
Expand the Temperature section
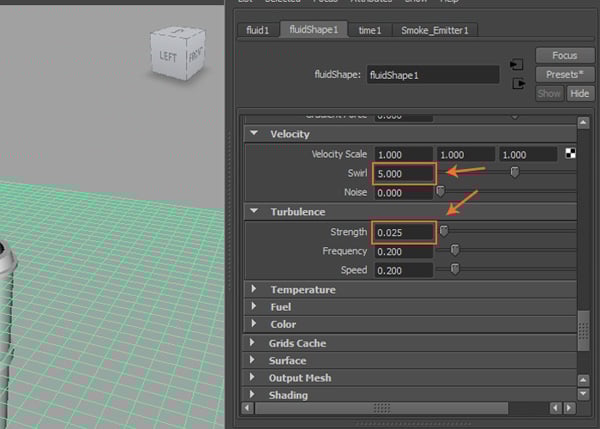(x=254, y=290)
